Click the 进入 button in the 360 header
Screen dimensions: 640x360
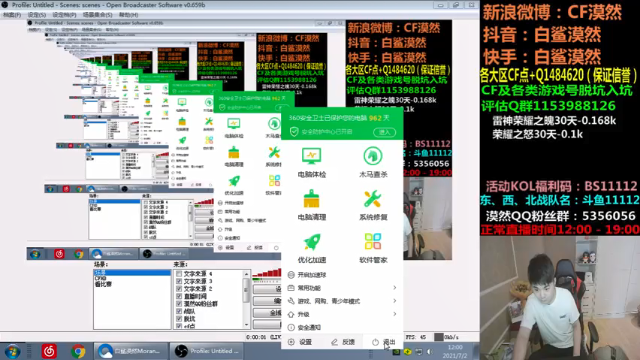tap(384, 132)
